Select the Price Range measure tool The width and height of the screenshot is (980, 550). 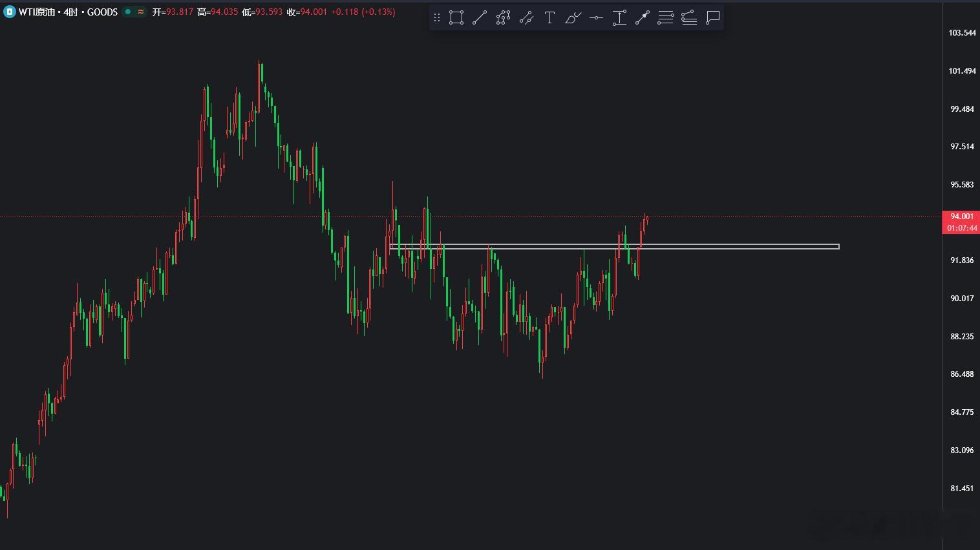619,18
